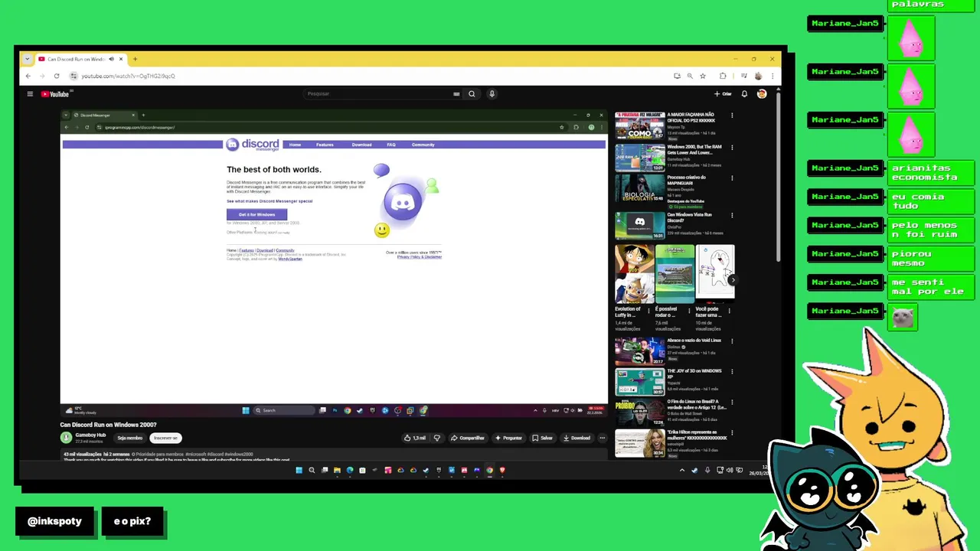Click the outer browser address bar URL

tap(129, 76)
